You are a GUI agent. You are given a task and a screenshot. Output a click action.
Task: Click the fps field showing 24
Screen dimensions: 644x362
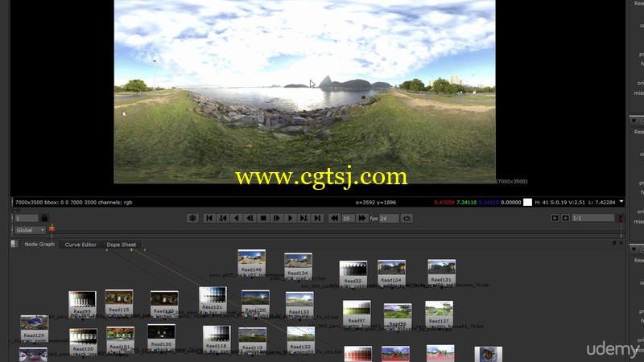tap(389, 218)
